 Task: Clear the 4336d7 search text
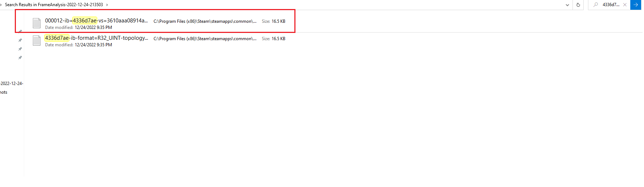point(625,5)
